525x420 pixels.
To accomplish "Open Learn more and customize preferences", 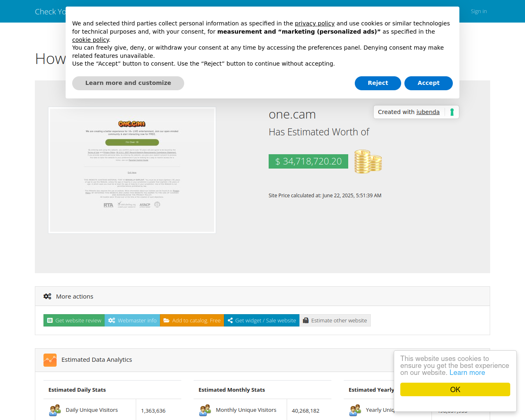I will click(x=128, y=83).
